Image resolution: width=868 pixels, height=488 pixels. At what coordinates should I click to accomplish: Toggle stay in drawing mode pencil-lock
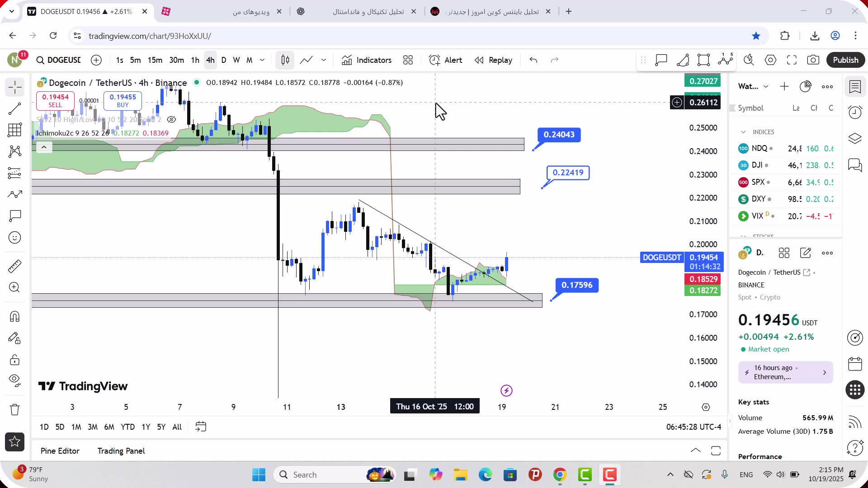coord(14,338)
